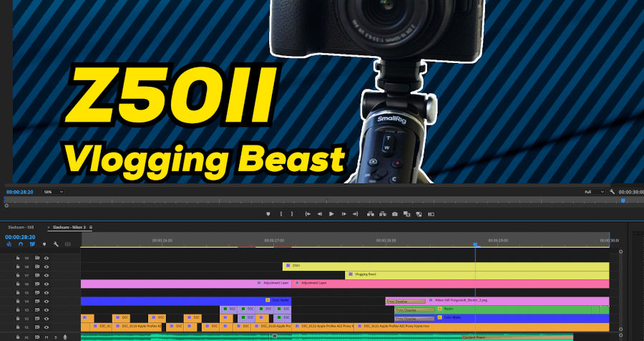Click top handle of vertical zoom scrollbar
The width and height of the screenshot is (644, 341).
coord(620,251)
